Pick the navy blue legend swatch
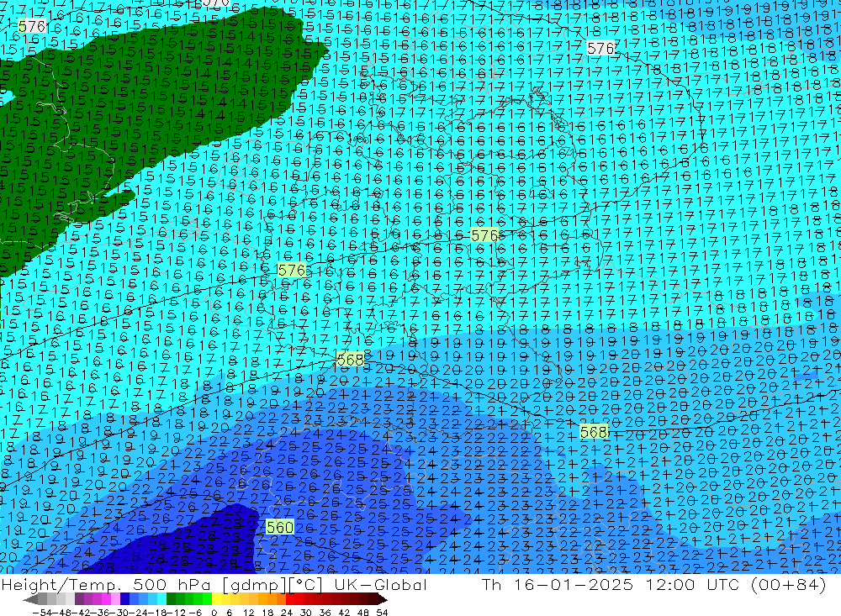This screenshot has height=616, width=841. tap(124, 599)
